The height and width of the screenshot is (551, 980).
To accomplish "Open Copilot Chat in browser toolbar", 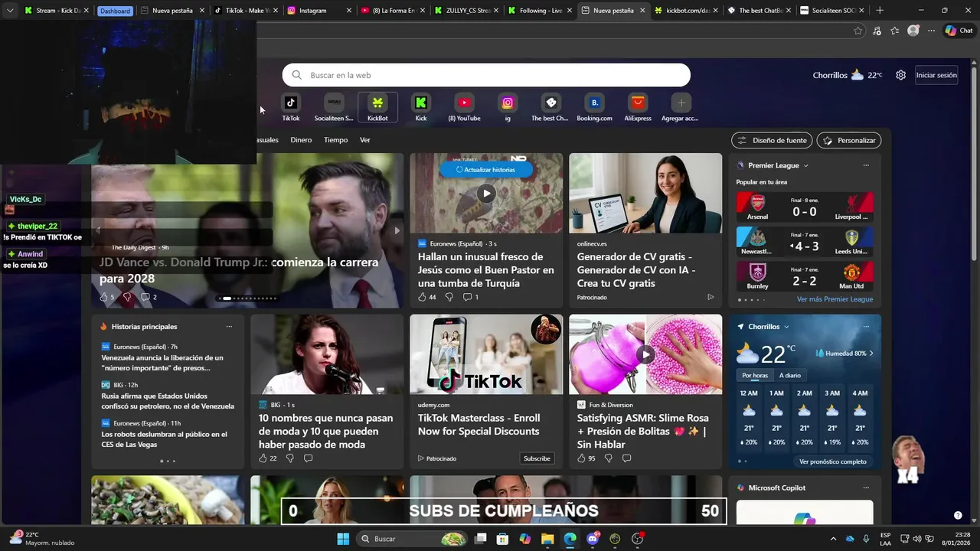I will pos(959,31).
